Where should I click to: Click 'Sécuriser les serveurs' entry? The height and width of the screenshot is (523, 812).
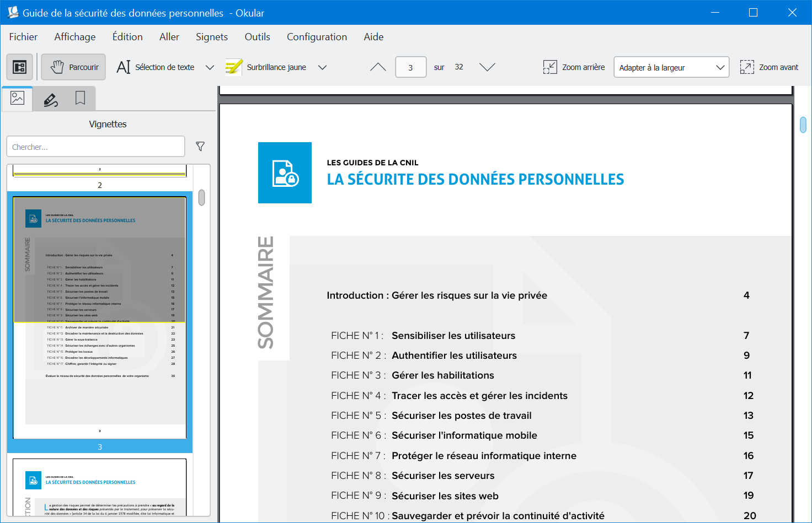[x=443, y=476]
